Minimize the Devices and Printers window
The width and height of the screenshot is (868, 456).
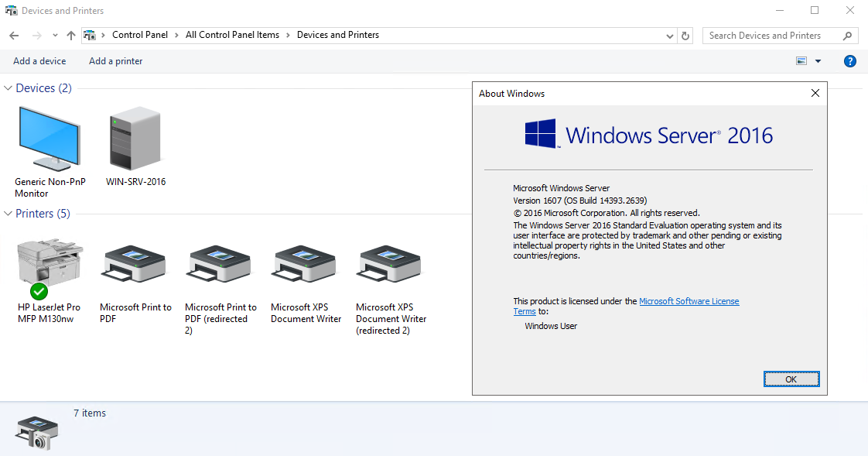pos(780,11)
